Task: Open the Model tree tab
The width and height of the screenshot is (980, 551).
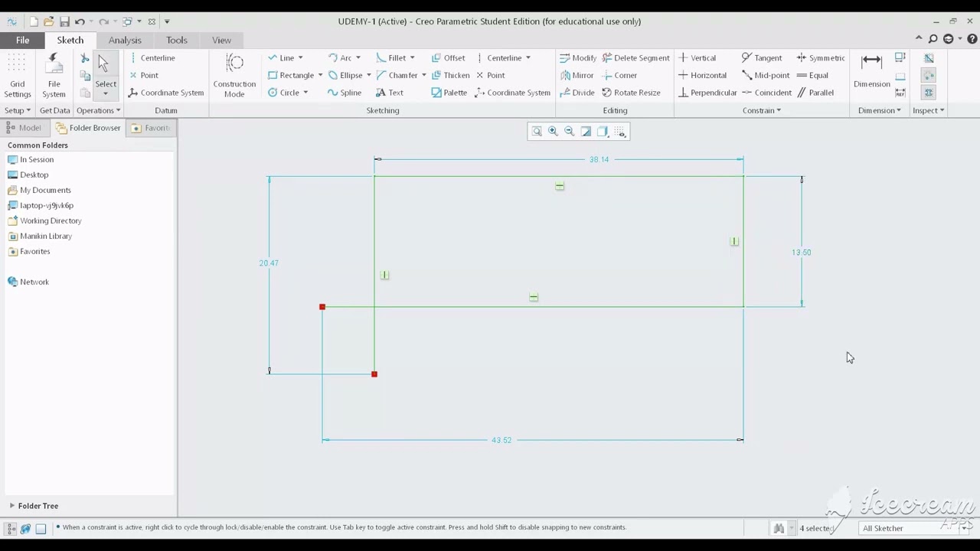Action: 24,128
